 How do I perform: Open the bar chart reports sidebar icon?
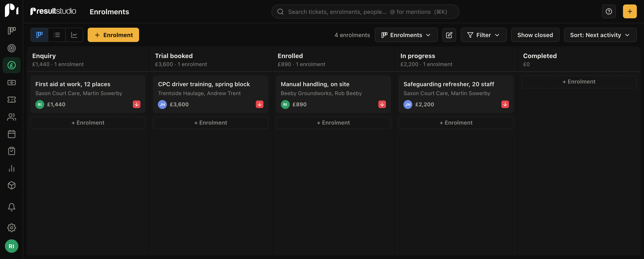point(11,168)
